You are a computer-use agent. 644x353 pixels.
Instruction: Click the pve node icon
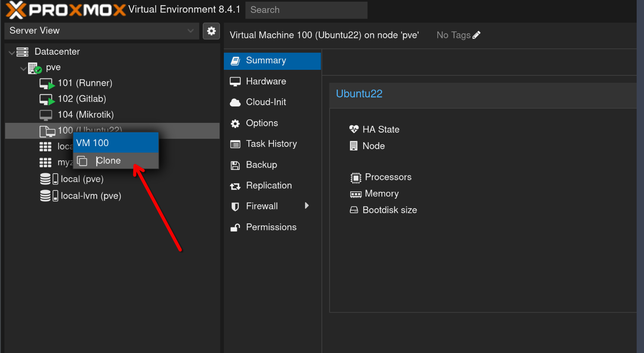point(35,68)
